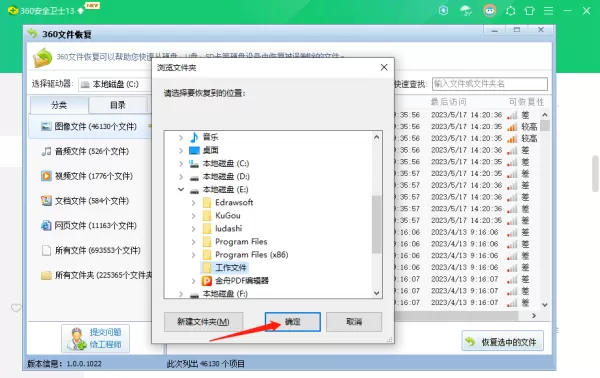Click the file list horizontal scroll right arrow

coord(534,316)
